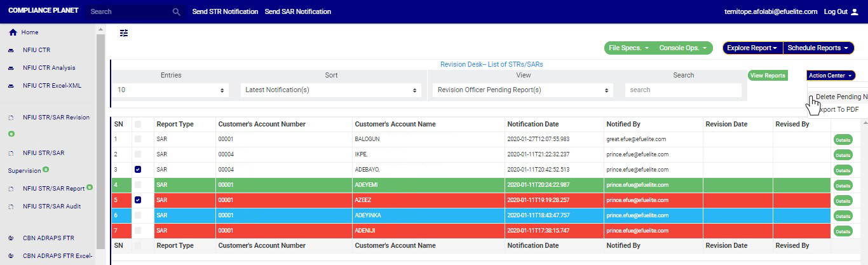Choose Export To PDF menu option
868x265 pixels.
click(x=839, y=109)
